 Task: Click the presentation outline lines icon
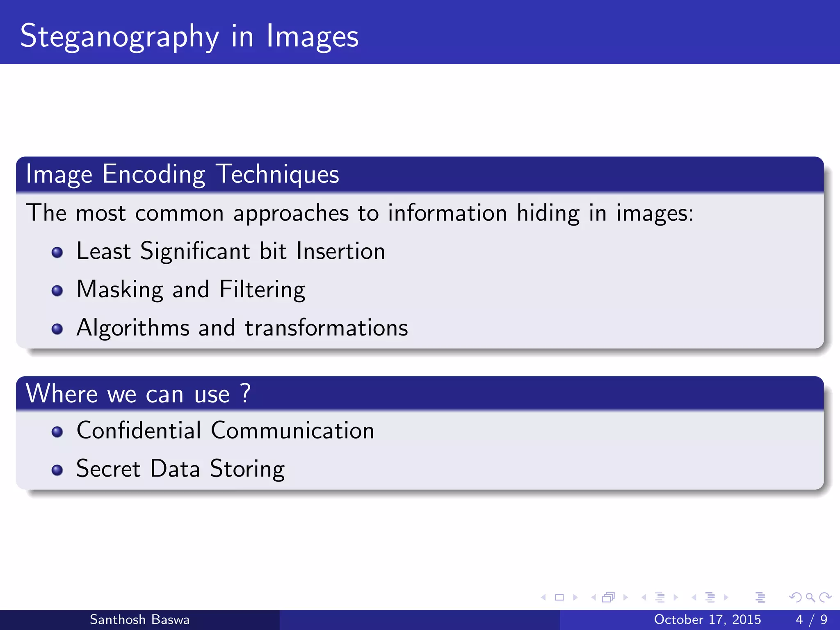[x=760, y=598]
